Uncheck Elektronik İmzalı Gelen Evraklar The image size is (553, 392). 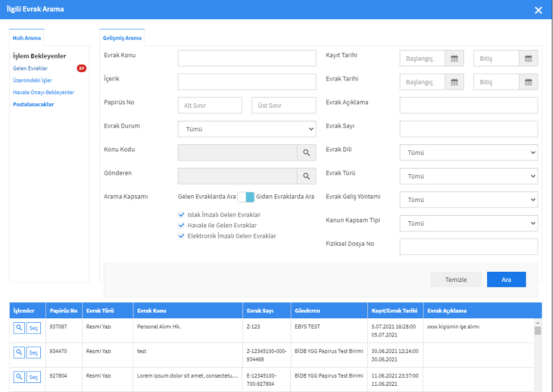point(181,236)
